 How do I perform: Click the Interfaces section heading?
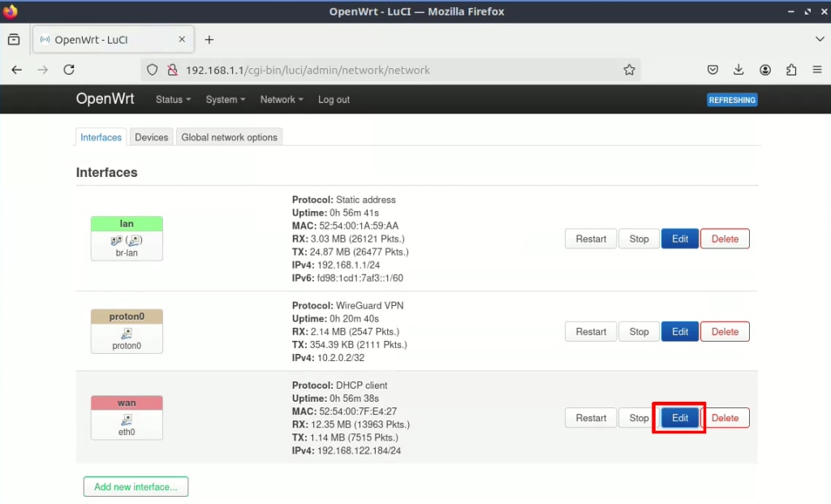click(106, 172)
